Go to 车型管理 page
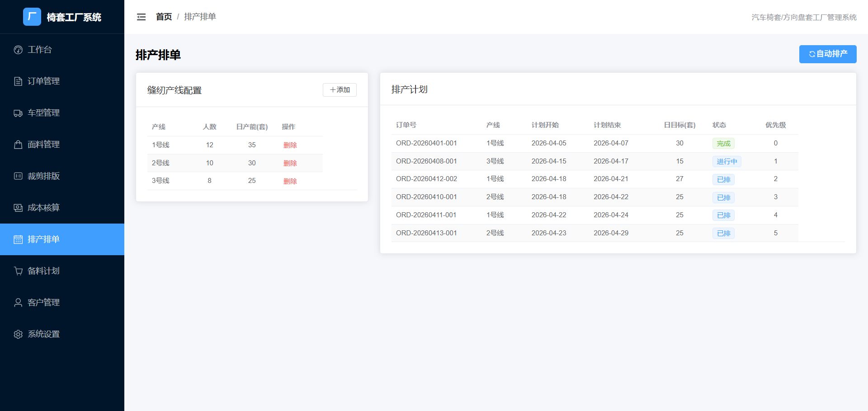The image size is (868, 411). pos(62,113)
